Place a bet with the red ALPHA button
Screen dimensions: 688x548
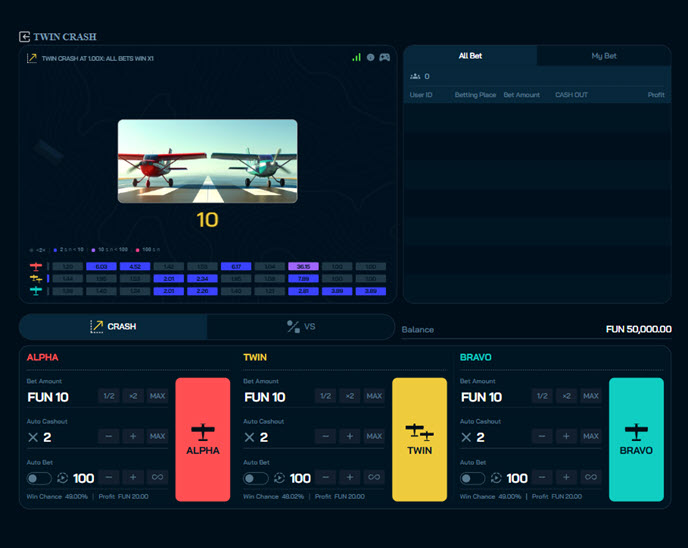pos(203,439)
